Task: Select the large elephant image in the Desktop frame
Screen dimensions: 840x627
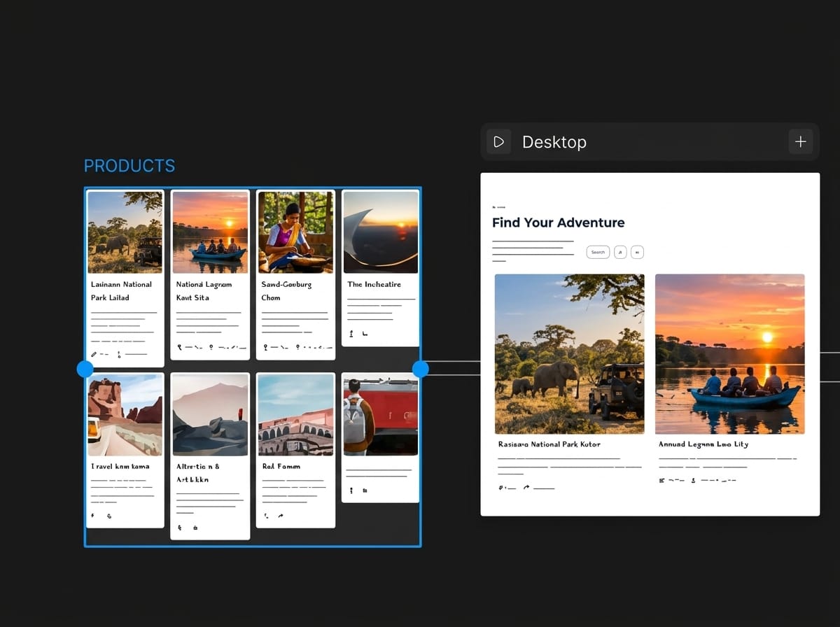Action: [x=570, y=354]
